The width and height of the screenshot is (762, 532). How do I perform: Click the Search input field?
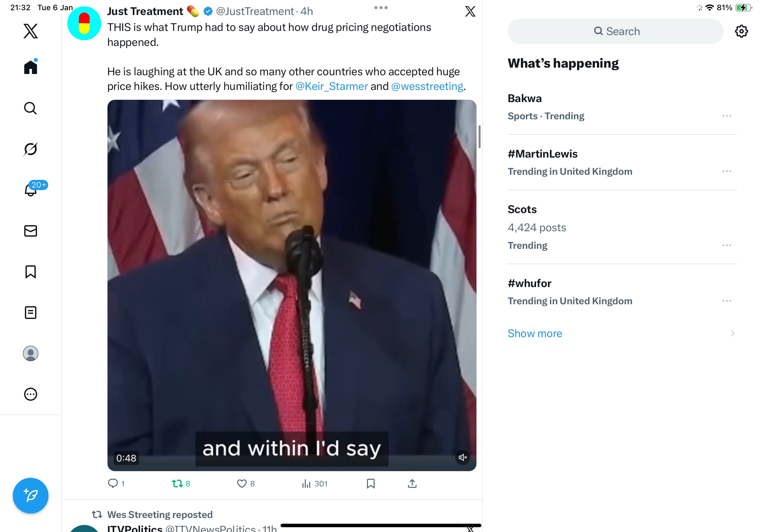pyautogui.click(x=615, y=31)
